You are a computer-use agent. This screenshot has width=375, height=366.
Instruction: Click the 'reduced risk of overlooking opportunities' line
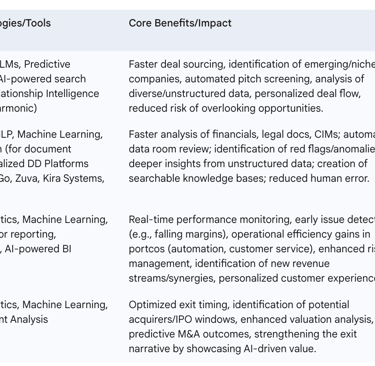(226, 108)
